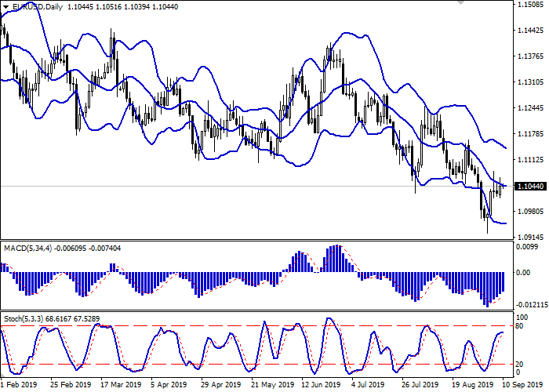The width and height of the screenshot is (549, 392).
Task: Click the chart shift marker at top right
Action: (x=502, y=4)
